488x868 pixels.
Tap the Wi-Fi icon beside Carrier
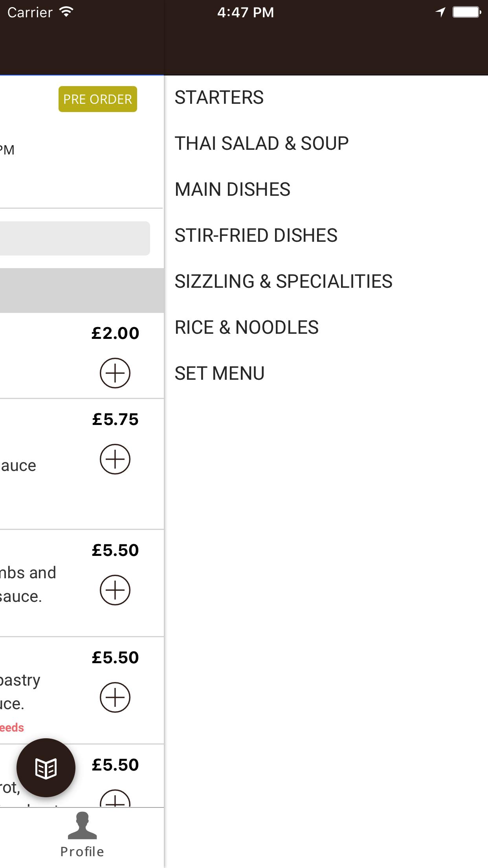pyautogui.click(x=66, y=12)
